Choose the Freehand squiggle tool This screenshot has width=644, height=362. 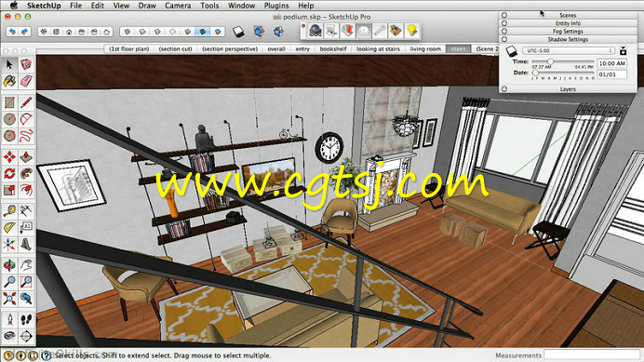[x=26, y=136]
